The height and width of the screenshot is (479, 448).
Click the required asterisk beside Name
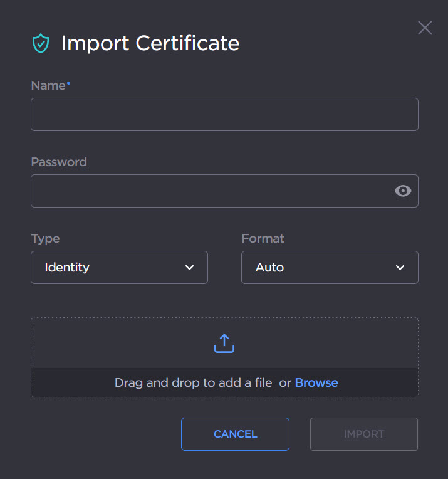click(x=69, y=83)
